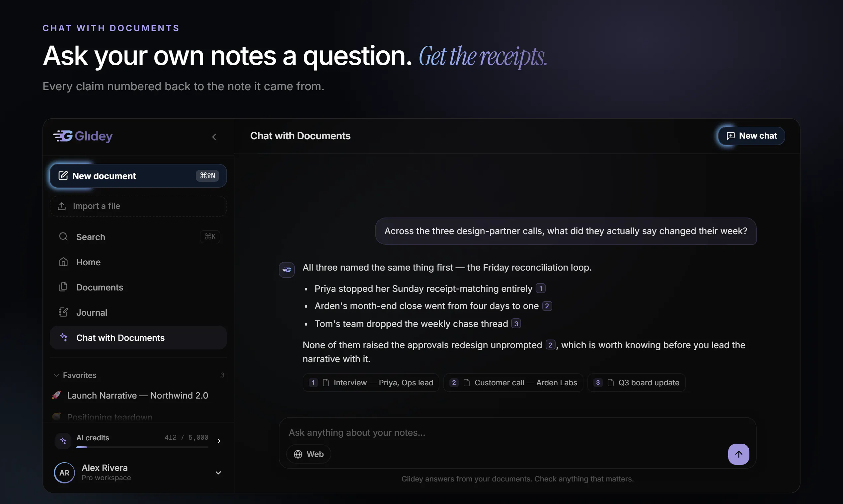843x504 pixels.
Task: Click the AI credits usage progress bar
Action: coord(142,448)
